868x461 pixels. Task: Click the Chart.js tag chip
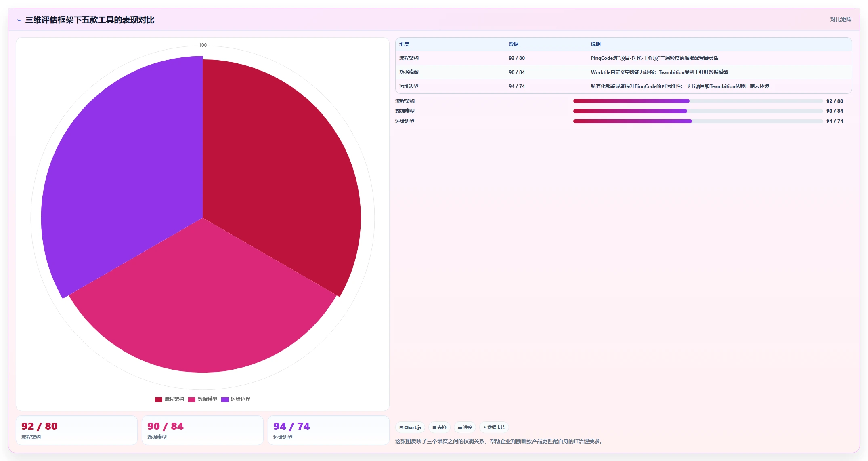point(410,427)
